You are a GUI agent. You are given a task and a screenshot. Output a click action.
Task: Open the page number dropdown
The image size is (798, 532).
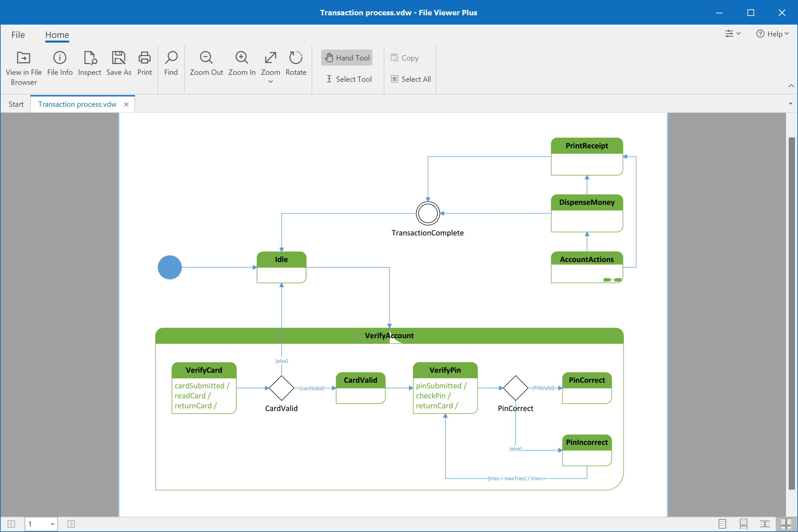click(52, 524)
